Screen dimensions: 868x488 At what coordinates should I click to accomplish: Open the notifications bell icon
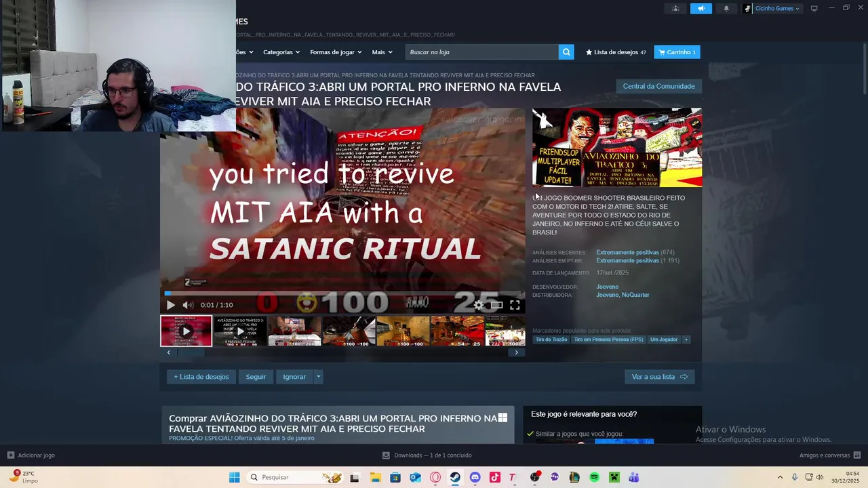tap(726, 8)
